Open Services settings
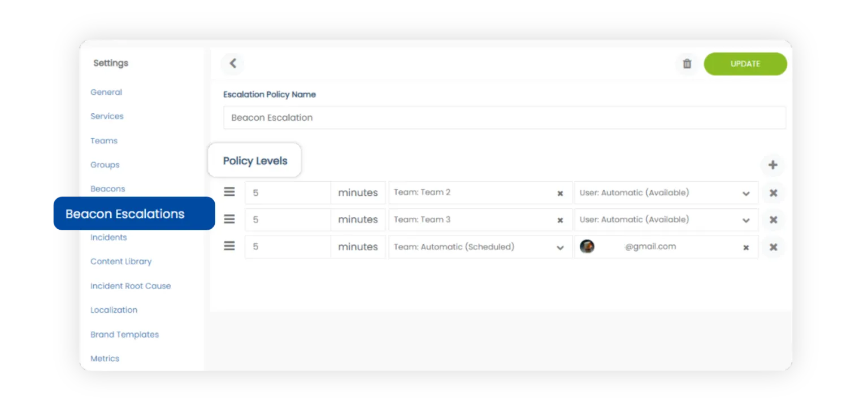This screenshot has width=868, height=420. tap(107, 116)
